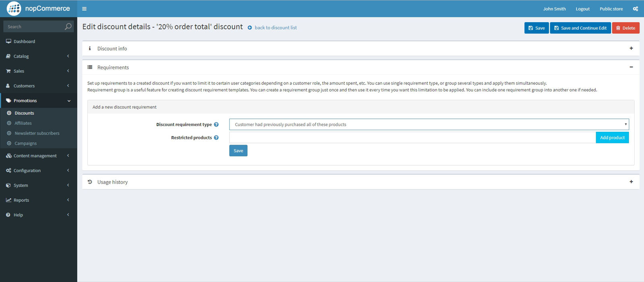Open the Content management menu
The width and height of the screenshot is (644, 282).
38,156
